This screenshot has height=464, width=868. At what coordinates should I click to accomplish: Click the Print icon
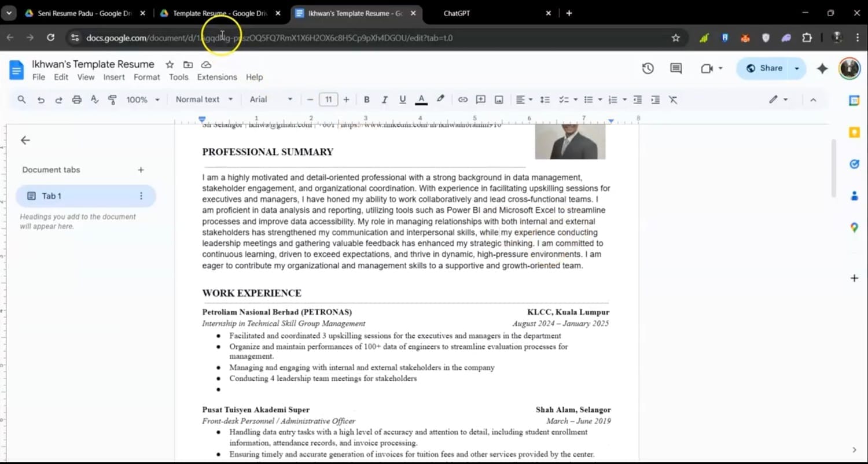(x=76, y=100)
